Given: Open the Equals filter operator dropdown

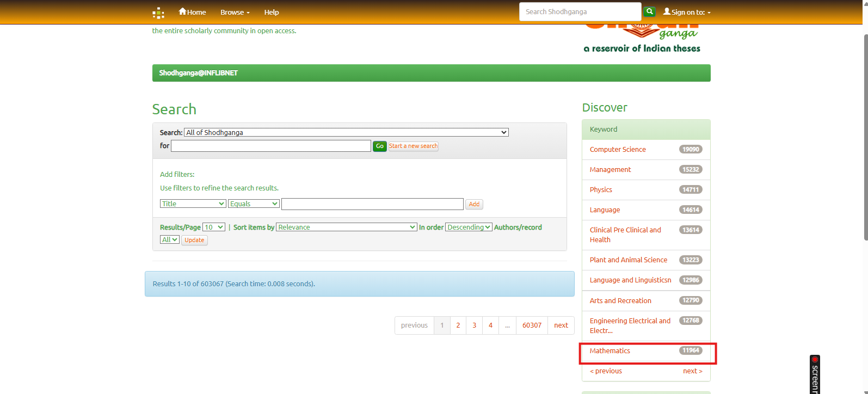Looking at the screenshot, I should tap(254, 204).
